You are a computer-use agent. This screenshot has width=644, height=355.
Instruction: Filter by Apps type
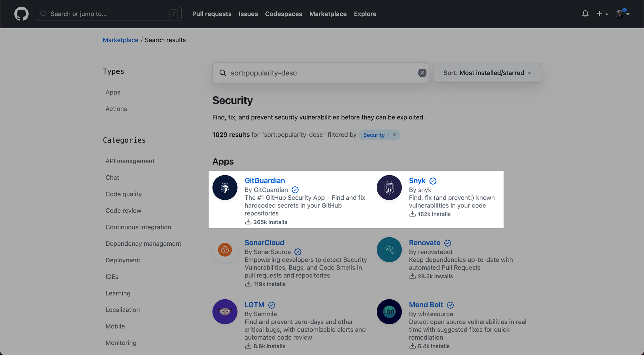tap(113, 92)
